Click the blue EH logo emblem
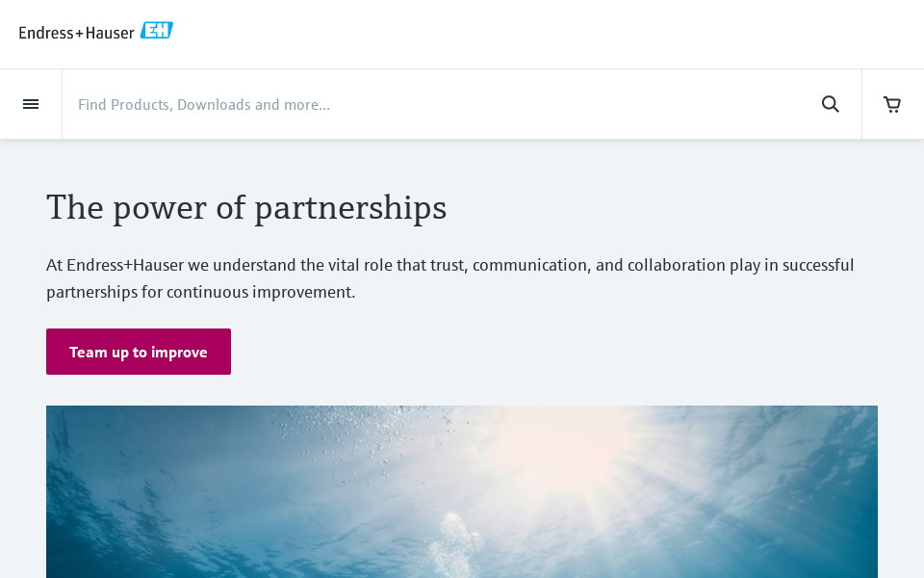This screenshot has width=924, height=578. tap(157, 31)
